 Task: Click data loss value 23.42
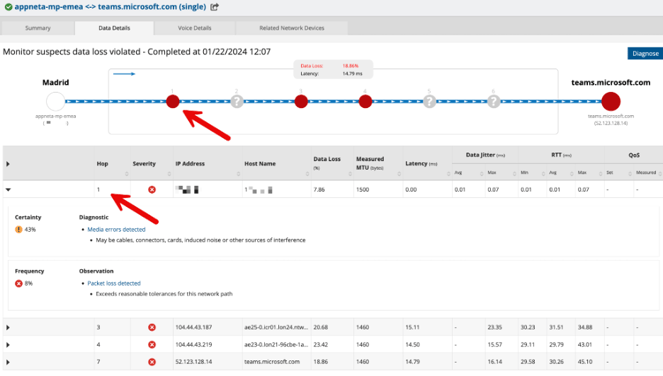(321, 345)
